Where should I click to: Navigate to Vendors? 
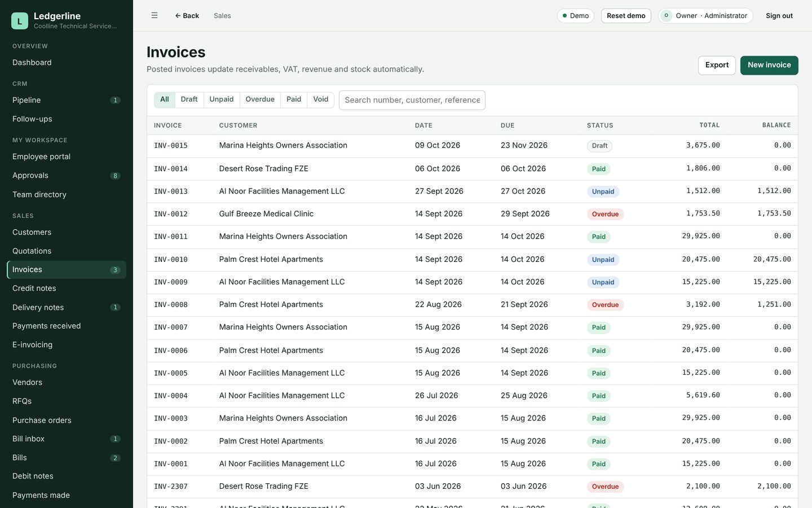(67, 383)
